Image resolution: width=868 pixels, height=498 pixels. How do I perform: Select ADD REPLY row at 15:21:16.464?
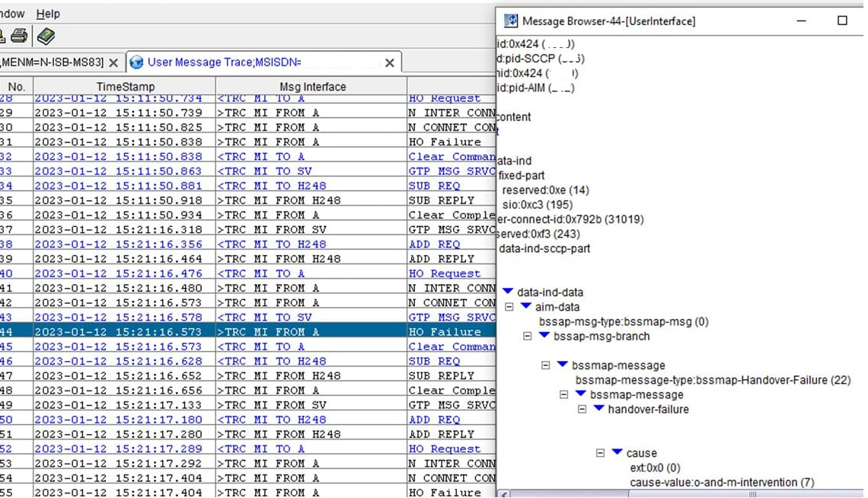247,258
